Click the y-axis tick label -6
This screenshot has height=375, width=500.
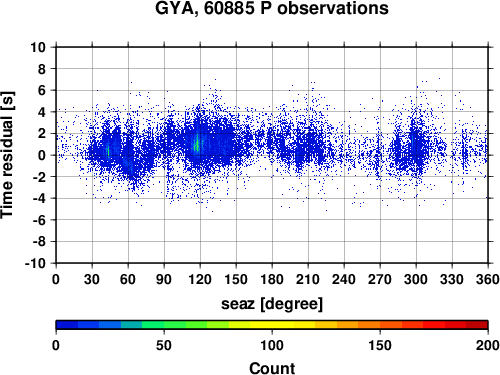39,220
